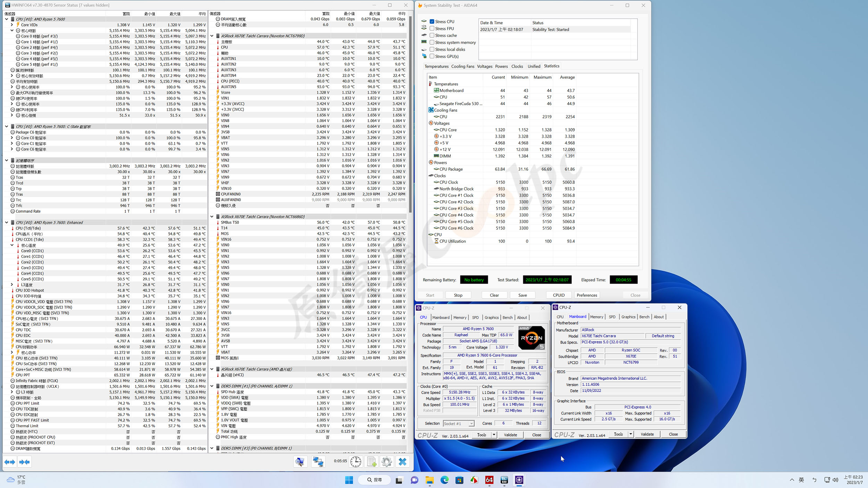
Task: Open Tools dropdown arrow in left CPU-Z
Action: coord(494,435)
